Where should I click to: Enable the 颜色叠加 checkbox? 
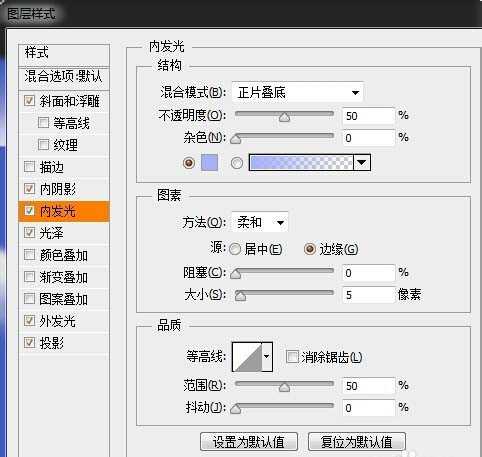[x=29, y=255]
